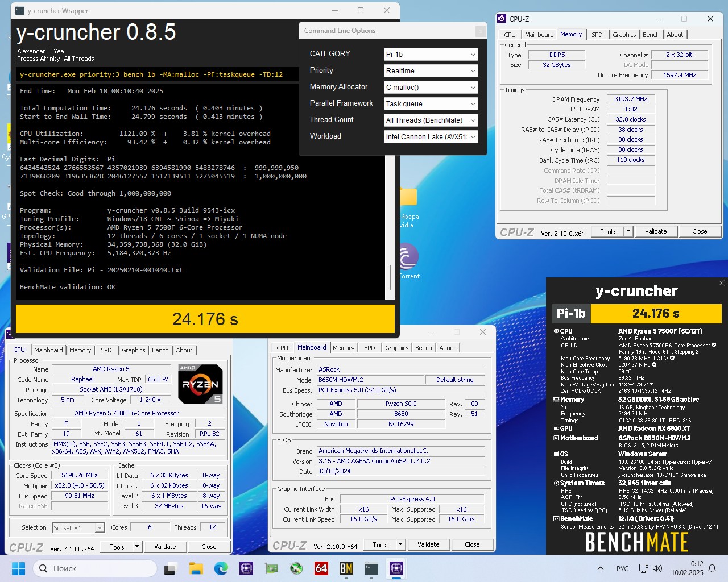Viewport: 728px width, 582px height.
Task: Click the CAS# Latency value 32.0 clocks
Action: [631, 119]
